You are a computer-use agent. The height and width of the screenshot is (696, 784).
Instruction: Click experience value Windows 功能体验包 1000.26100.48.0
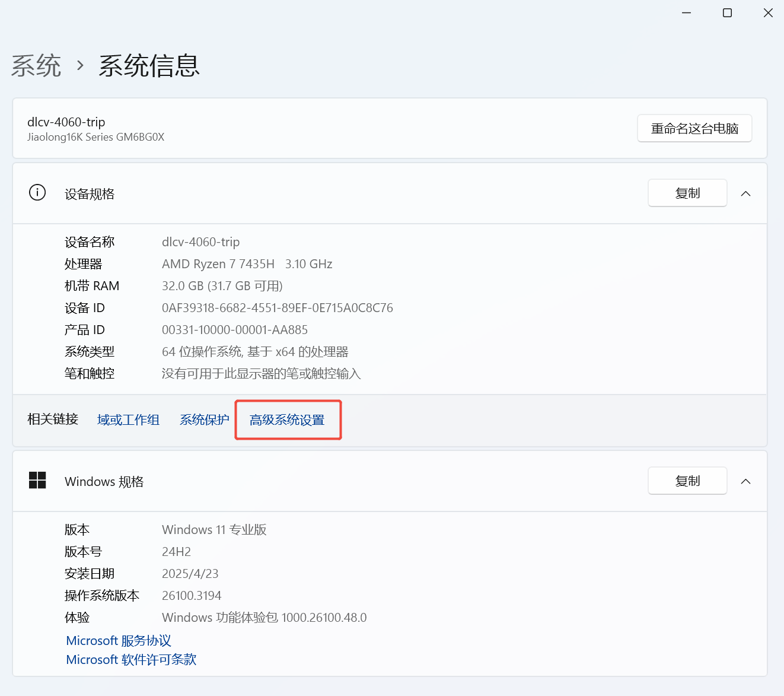point(264,618)
